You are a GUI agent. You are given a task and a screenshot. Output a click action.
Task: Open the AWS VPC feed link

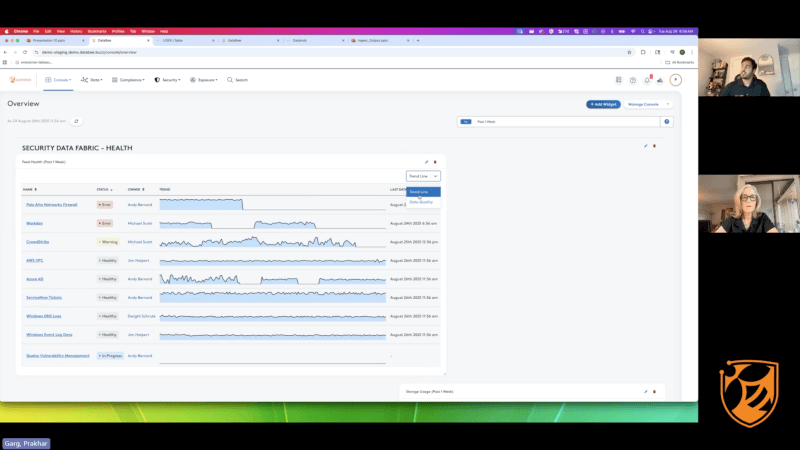coord(35,261)
